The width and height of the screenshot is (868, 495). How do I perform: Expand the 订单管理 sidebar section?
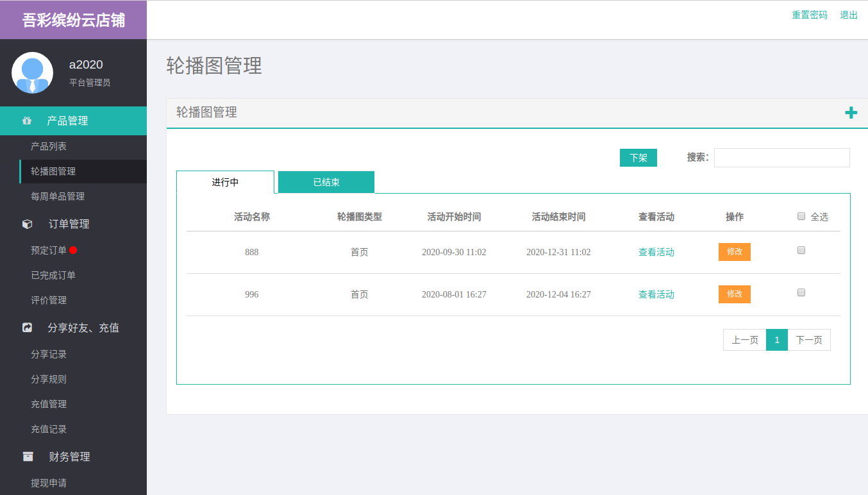tap(69, 224)
